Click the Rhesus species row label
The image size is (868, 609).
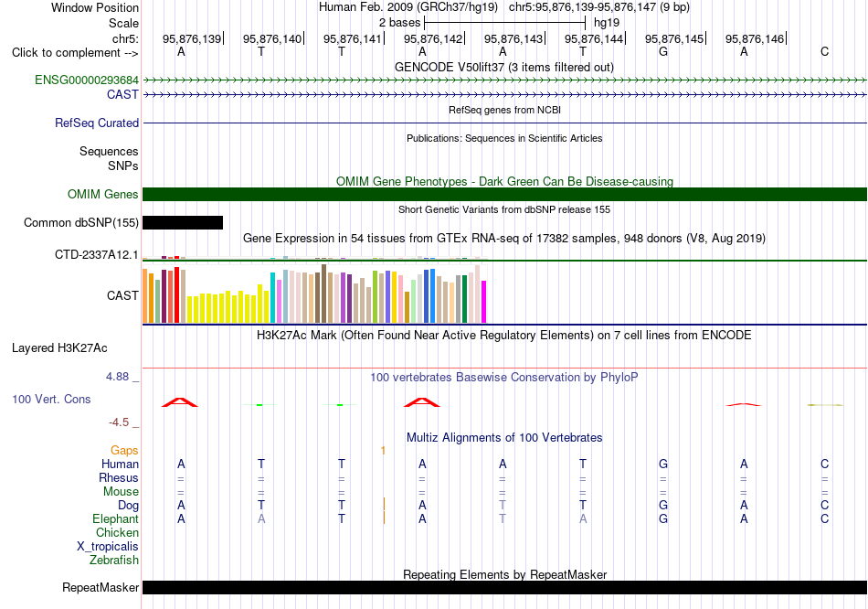pyautogui.click(x=119, y=477)
